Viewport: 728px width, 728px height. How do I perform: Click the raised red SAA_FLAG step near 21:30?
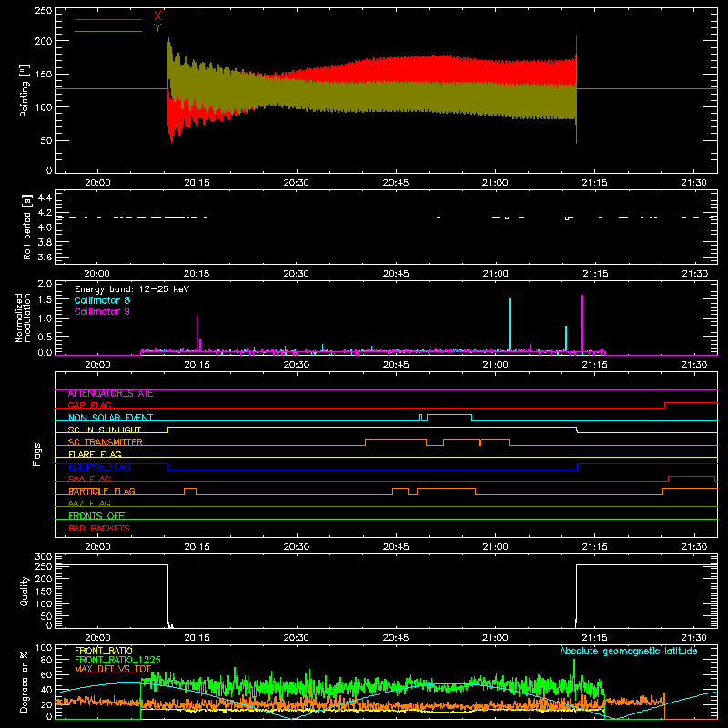point(692,476)
